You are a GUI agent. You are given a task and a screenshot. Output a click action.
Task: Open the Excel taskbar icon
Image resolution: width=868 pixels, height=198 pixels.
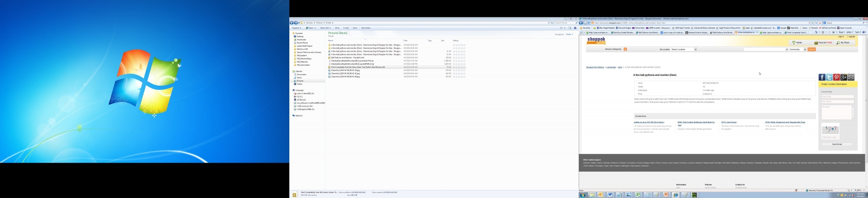click(638, 195)
